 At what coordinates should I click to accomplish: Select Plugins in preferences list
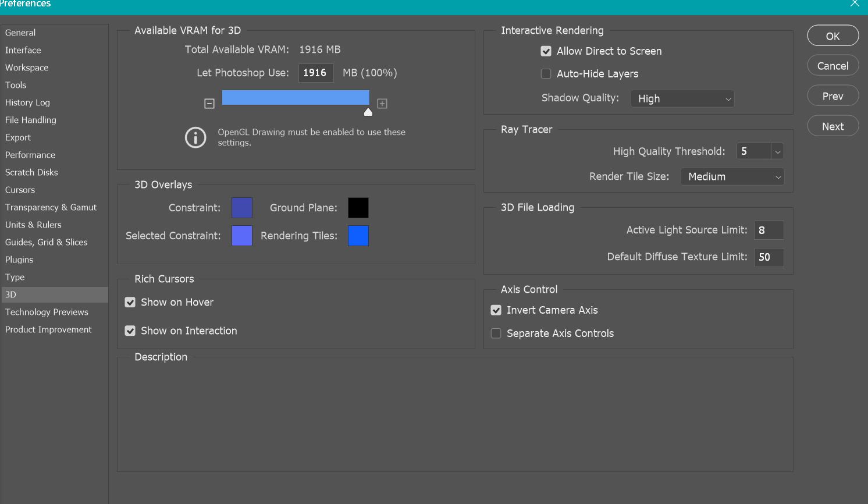54,260
